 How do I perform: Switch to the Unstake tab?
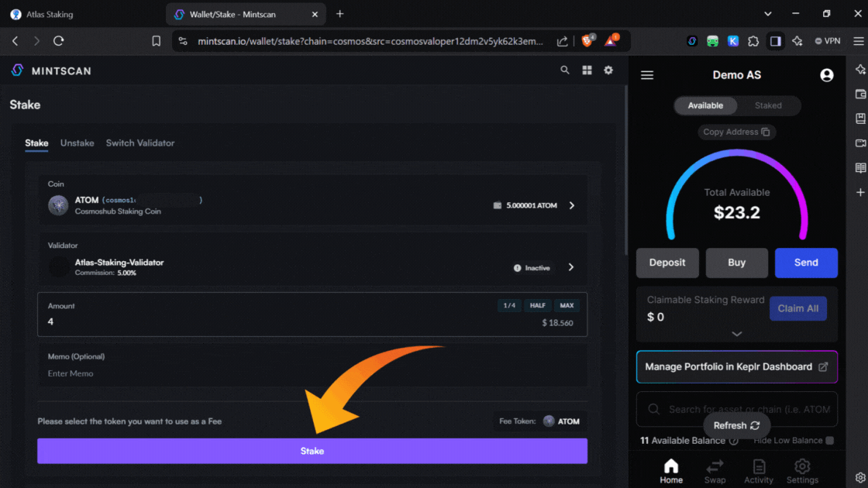(x=77, y=143)
